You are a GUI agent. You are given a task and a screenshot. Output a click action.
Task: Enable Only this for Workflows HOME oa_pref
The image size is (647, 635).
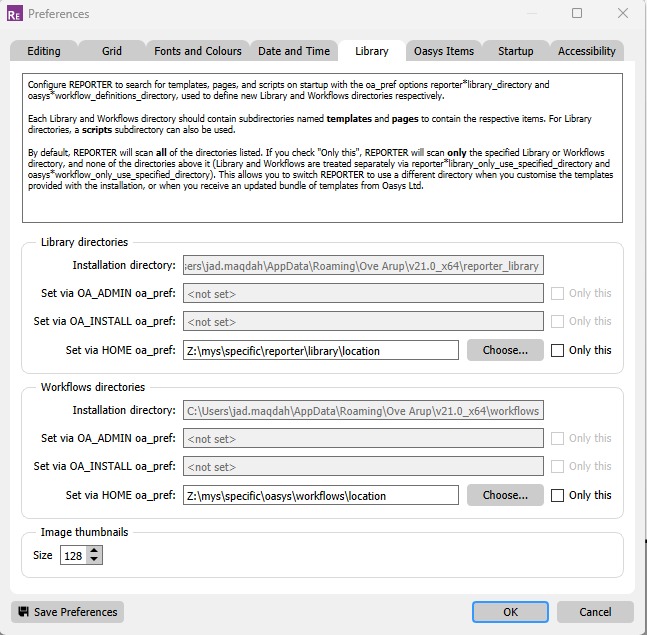[x=557, y=495]
